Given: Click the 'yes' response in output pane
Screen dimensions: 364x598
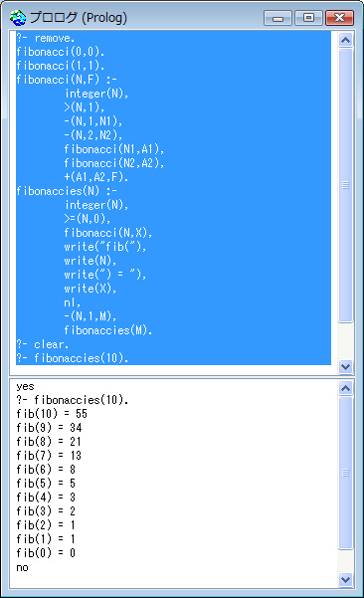Looking at the screenshot, I should pyautogui.click(x=25, y=386).
